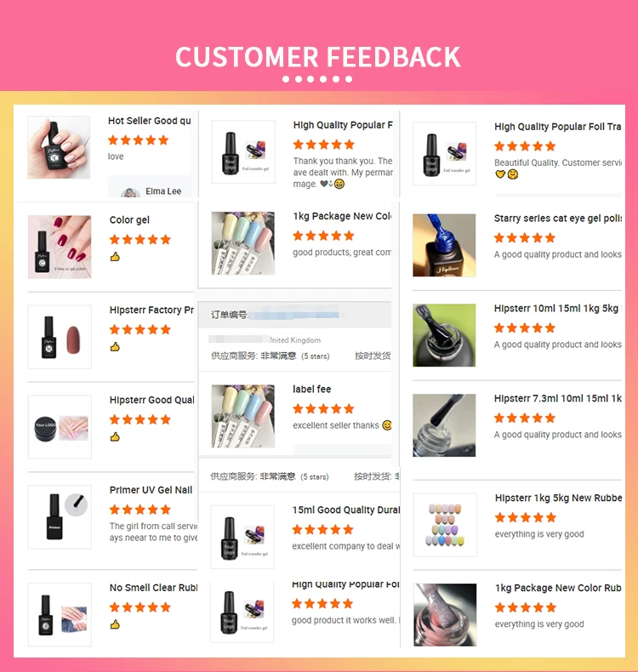Click thumbs-up under No Smell Clear Rubber
Viewport: 638px width, 672px height.
point(115,624)
